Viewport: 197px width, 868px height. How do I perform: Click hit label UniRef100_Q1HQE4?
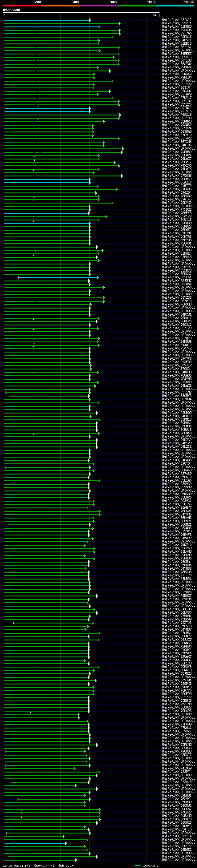(177, 253)
